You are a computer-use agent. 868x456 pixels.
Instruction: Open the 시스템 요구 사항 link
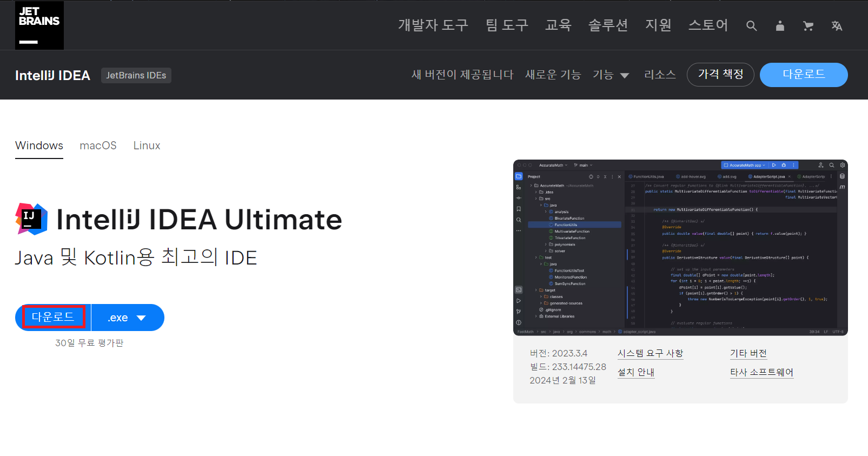[651, 353]
